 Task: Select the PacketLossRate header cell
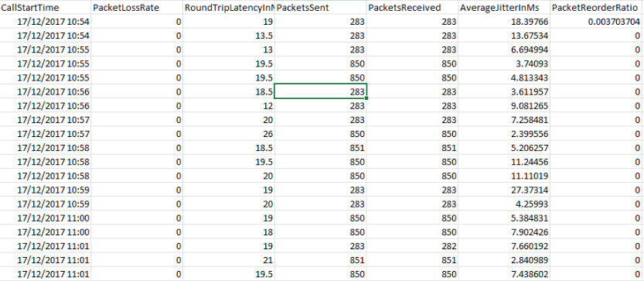coord(137,8)
